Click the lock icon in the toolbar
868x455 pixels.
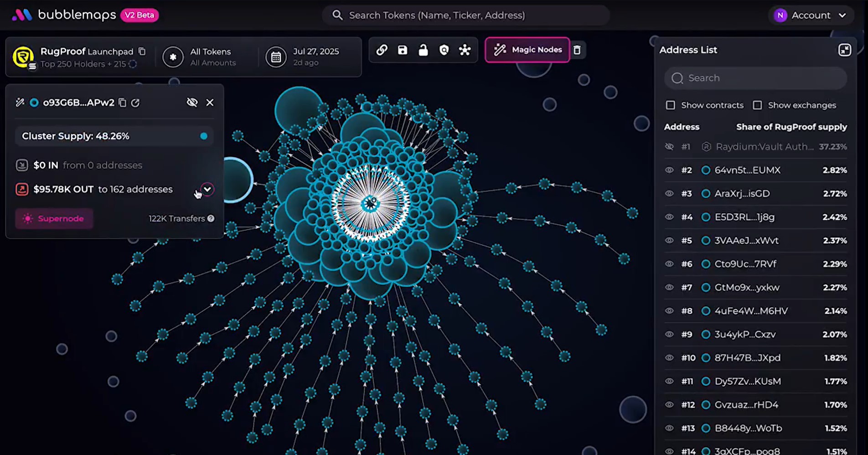tap(423, 50)
